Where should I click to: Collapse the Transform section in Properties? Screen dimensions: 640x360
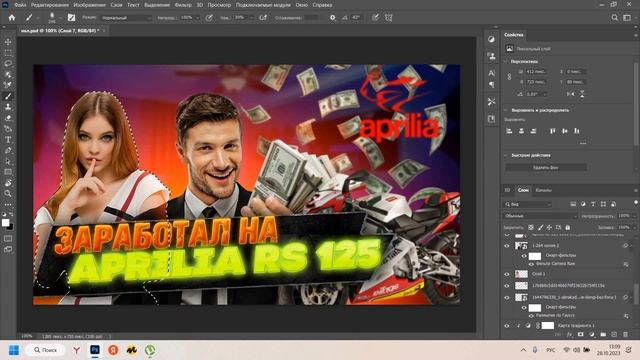point(506,62)
